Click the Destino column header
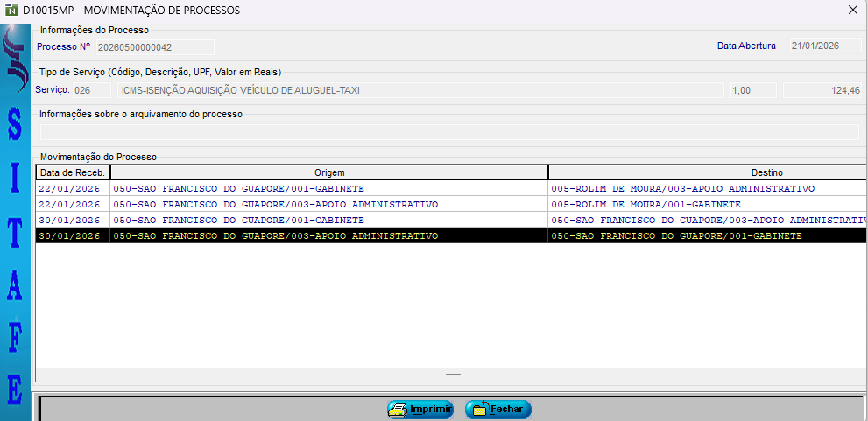The width and height of the screenshot is (868, 421). [x=706, y=172]
